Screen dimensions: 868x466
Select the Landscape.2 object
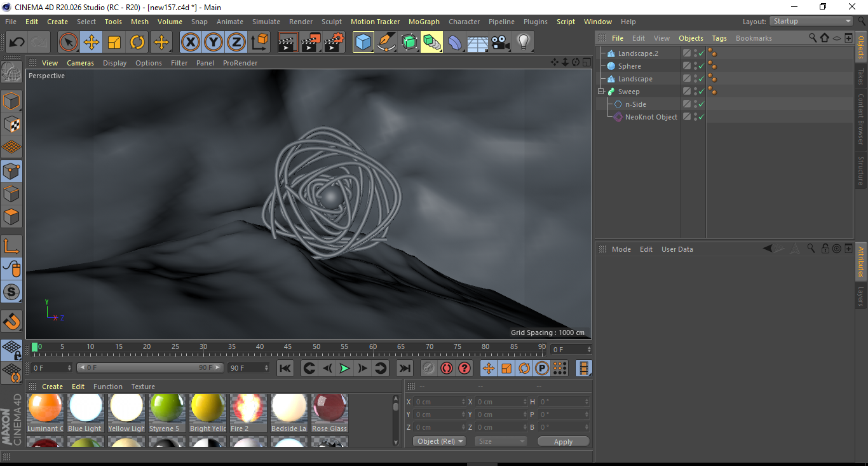pos(638,53)
